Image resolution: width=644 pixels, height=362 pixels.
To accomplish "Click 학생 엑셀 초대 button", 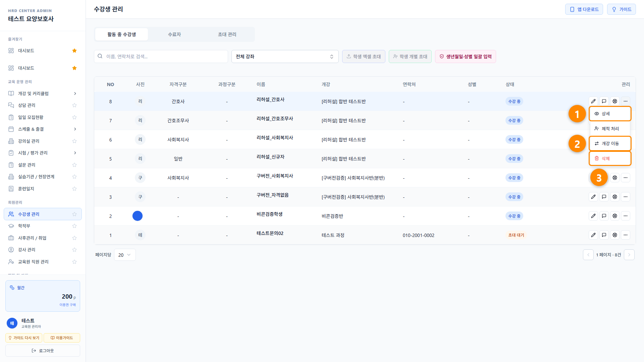I will point(364,56).
